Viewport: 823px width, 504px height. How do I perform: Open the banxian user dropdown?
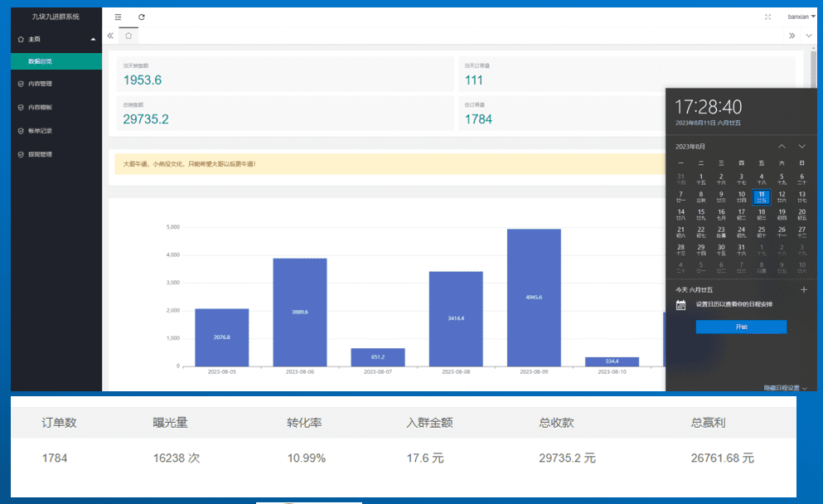[800, 17]
